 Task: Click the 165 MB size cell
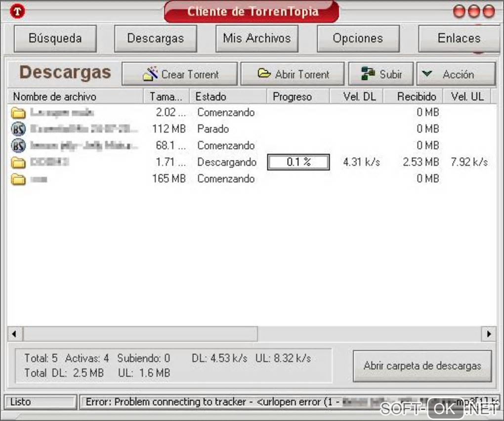coord(169,178)
